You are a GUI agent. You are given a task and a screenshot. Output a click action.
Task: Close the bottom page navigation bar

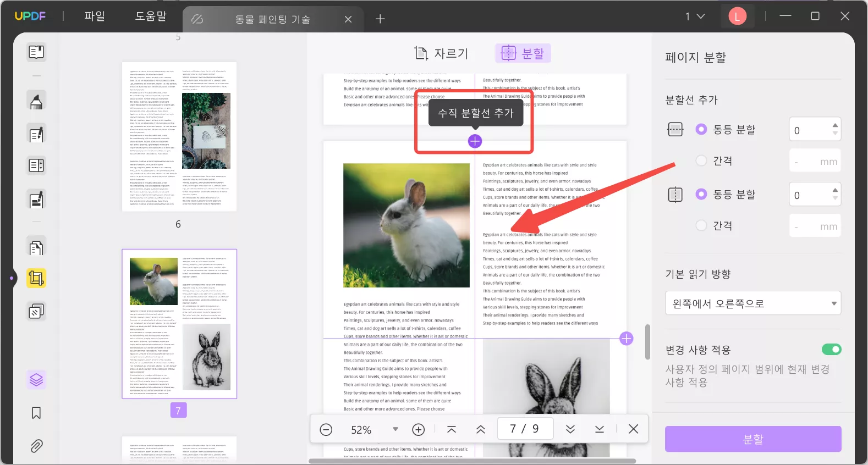634,429
